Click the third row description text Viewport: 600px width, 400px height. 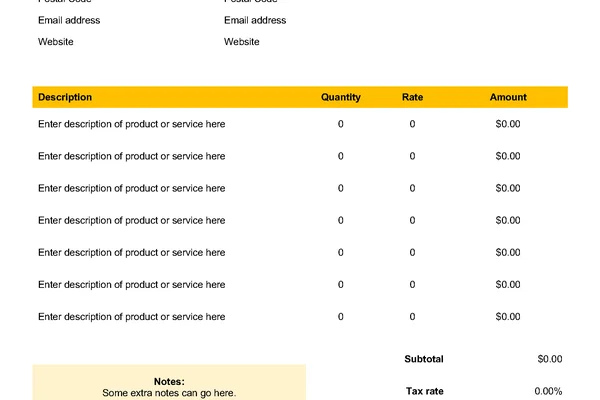click(x=132, y=188)
